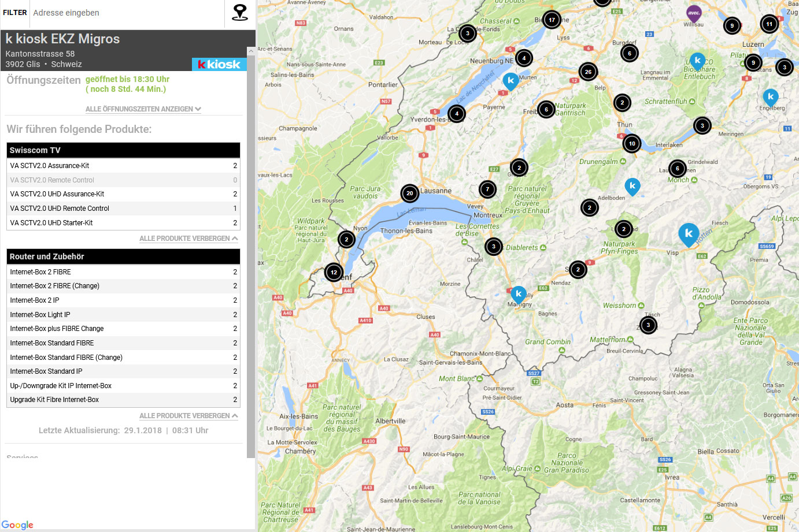Select cluster marker 6 at Burgdorf
The height and width of the screenshot is (532, 799).
(630, 53)
